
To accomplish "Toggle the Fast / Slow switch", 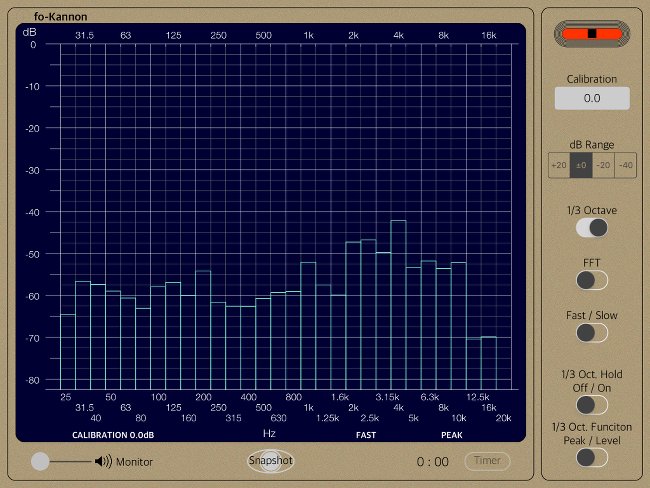I will pos(591,333).
